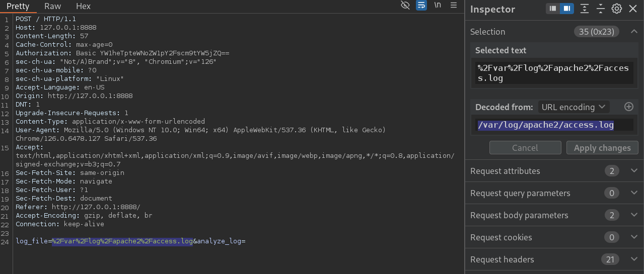
Task: Toggle the show non-printable characters \n icon
Action: pos(438,6)
